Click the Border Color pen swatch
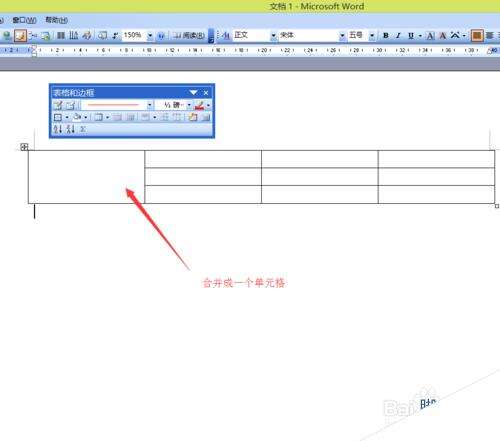The width and height of the screenshot is (500, 441). coord(199,105)
